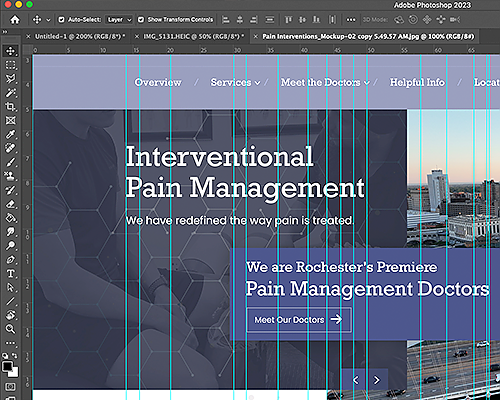Click the 3D Pan mode icon
Viewport: 500px width, 400px height.
coord(427,20)
